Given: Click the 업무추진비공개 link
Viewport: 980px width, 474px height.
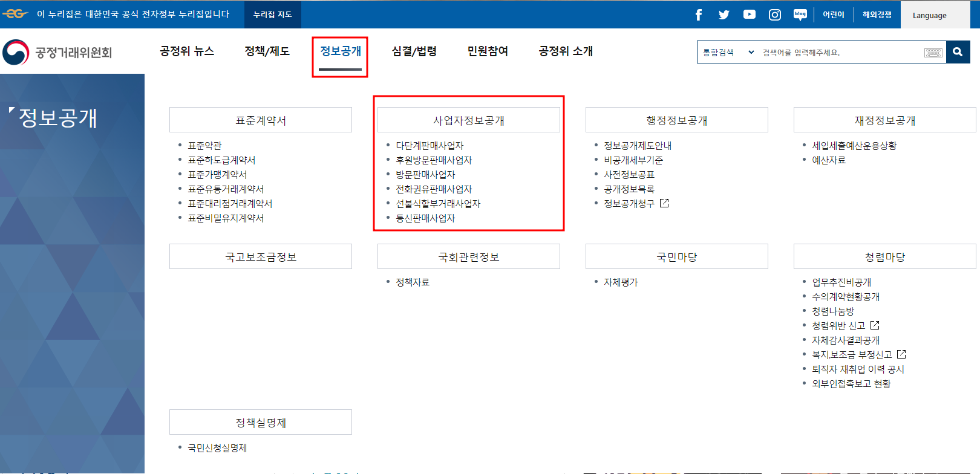Looking at the screenshot, I should [x=841, y=282].
